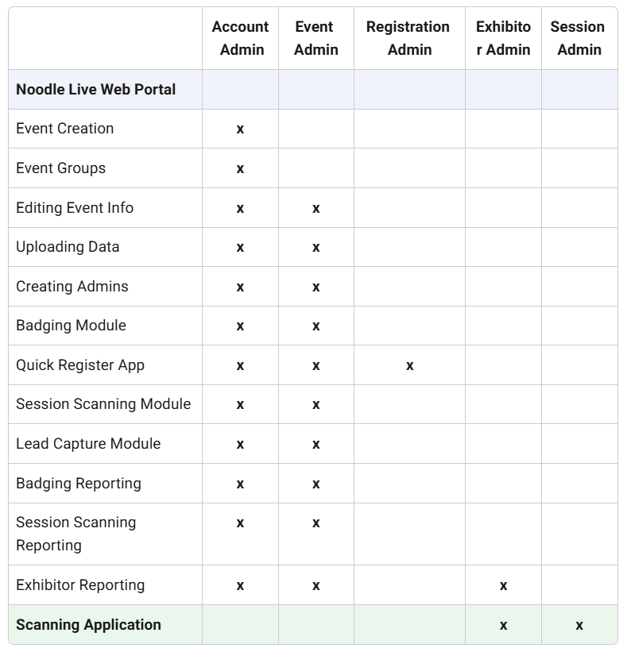The image size is (627, 648).
Task: Click the Exhibitor Admin column header
Action: (503, 38)
